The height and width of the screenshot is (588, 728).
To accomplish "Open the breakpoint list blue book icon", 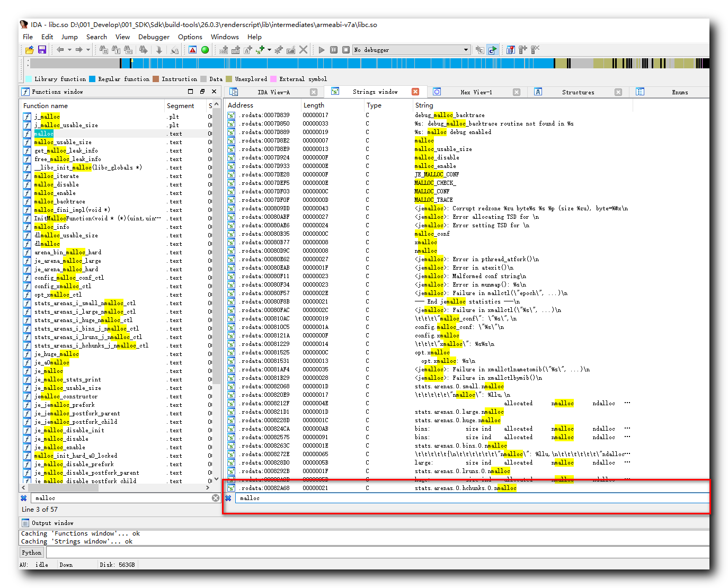I will pos(510,49).
